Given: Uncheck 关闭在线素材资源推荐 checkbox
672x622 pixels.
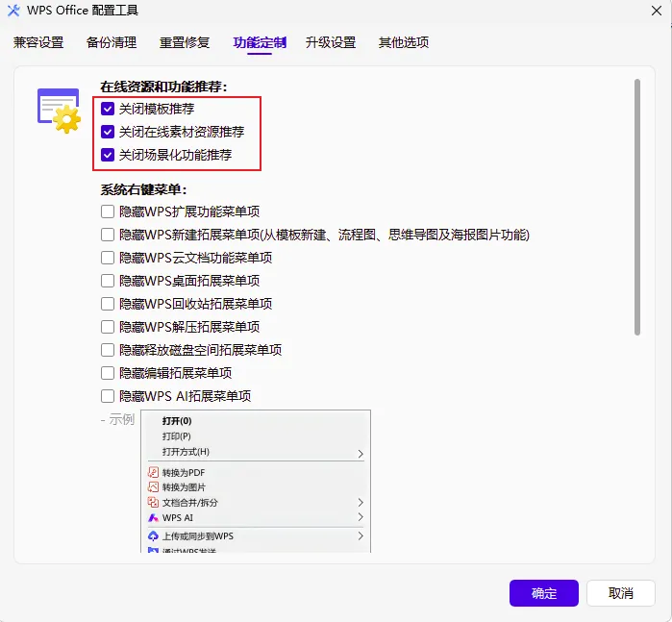Looking at the screenshot, I should [x=108, y=132].
